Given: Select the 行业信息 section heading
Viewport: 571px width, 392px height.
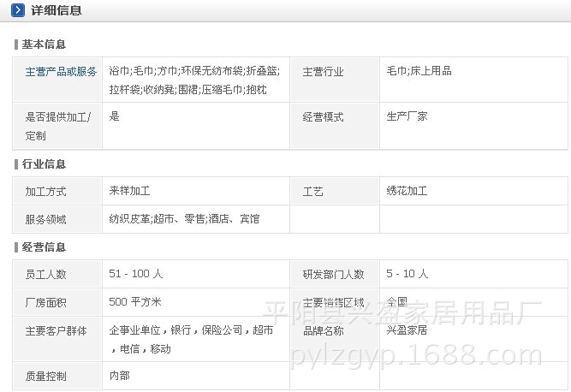Looking at the screenshot, I should coord(44,163).
